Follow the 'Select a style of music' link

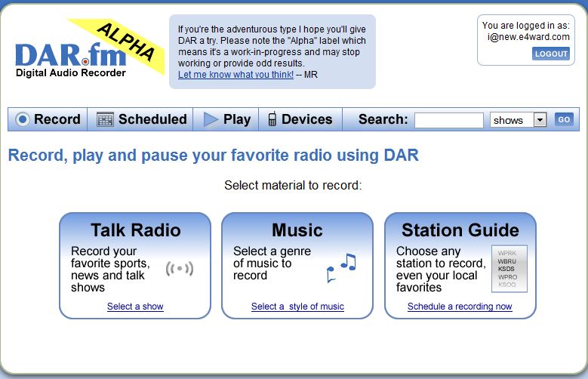(297, 307)
